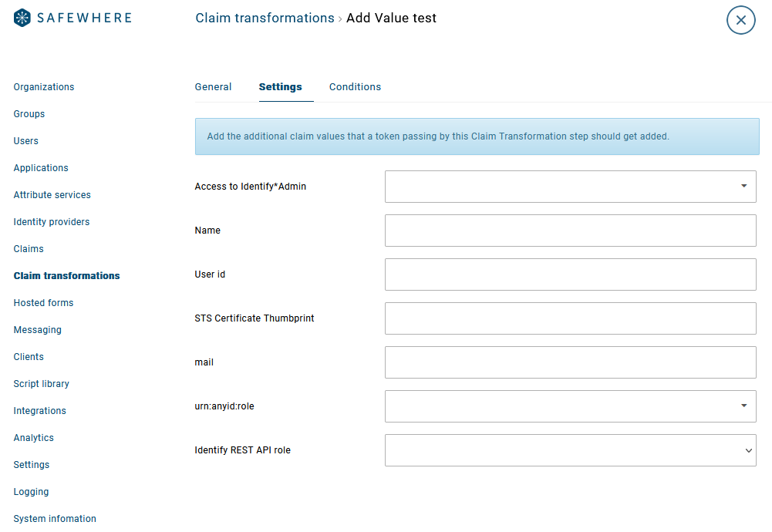Click the SAFEWHERE brand text
Image resolution: width=772 pixels, height=532 pixels.
84,19
